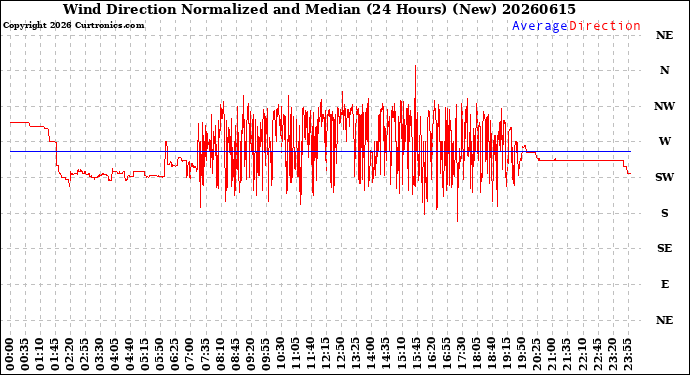690x375 pixels.
Task: Click the 20:25 time axis label
Action: pyautogui.click(x=536, y=355)
